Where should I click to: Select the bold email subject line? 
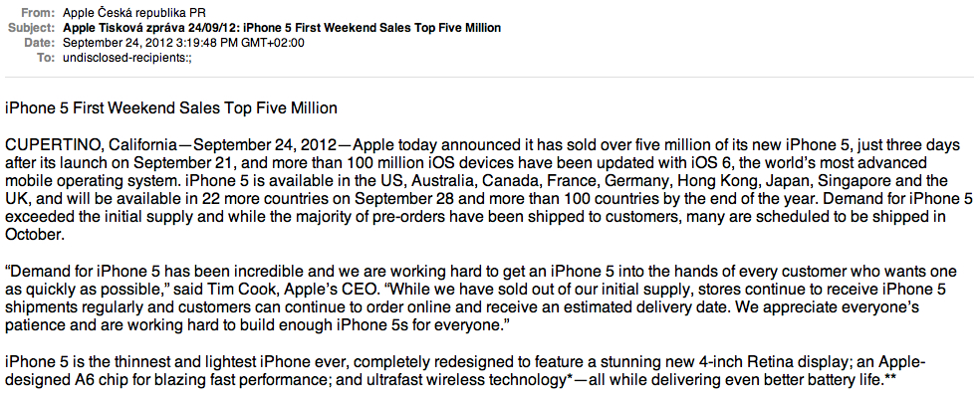[282, 28]
